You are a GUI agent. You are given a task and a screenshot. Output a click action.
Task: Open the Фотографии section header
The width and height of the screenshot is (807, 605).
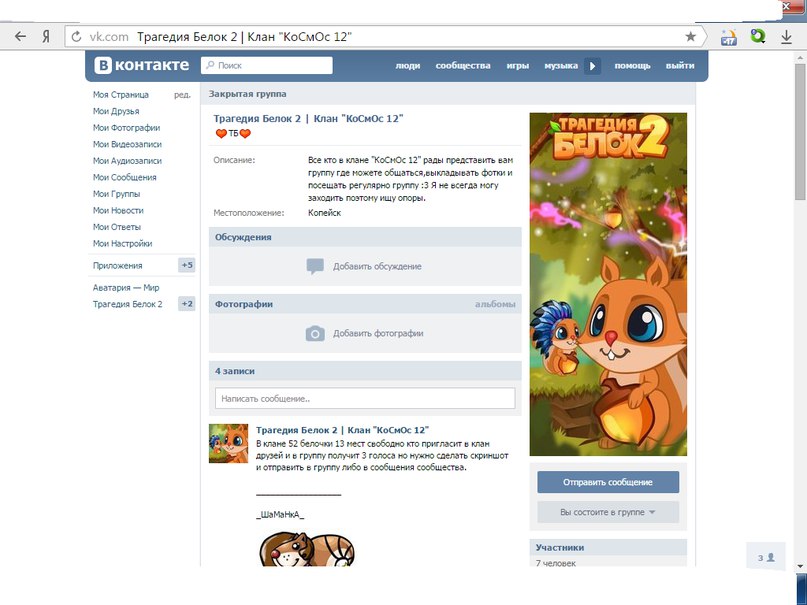click(244, 304)
